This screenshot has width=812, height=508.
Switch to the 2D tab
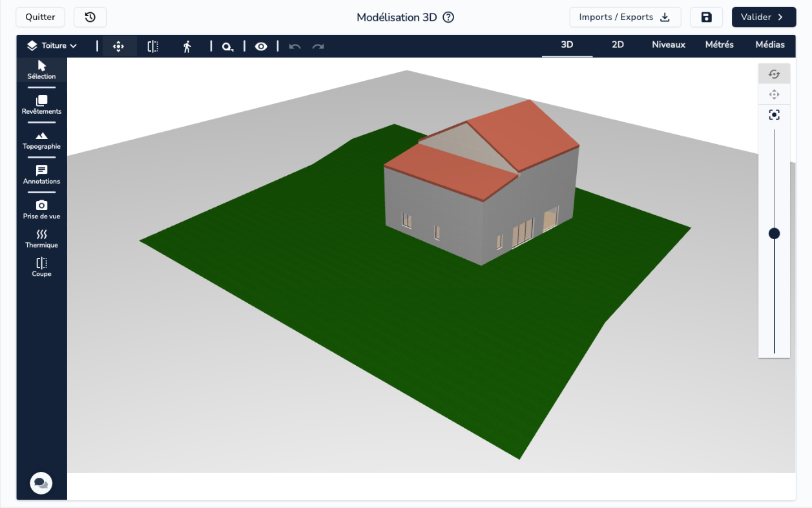coord(618,45)
